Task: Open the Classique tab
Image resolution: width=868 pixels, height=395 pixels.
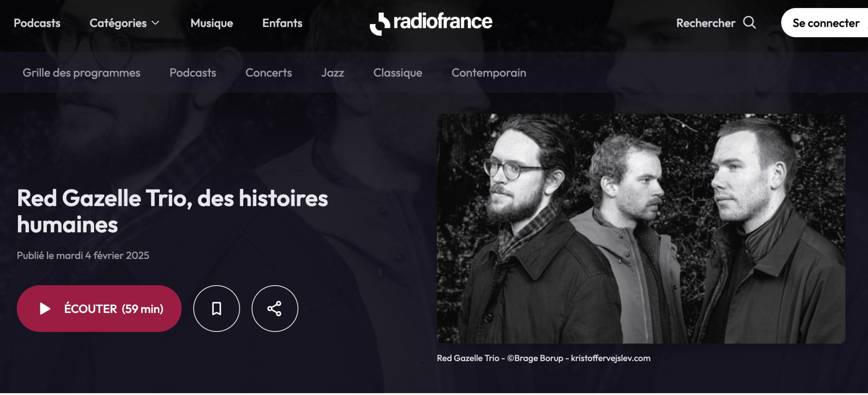Action: 398,72
